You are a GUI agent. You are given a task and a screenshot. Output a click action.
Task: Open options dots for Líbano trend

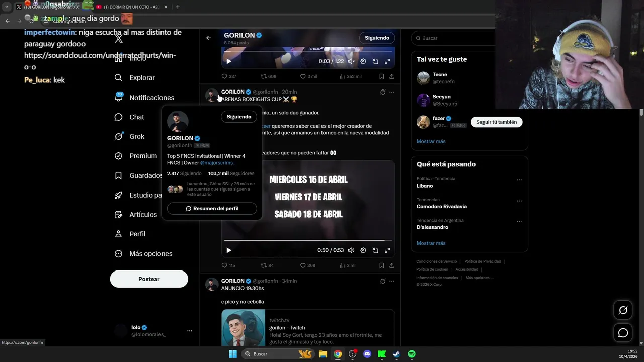click(519, 180)
